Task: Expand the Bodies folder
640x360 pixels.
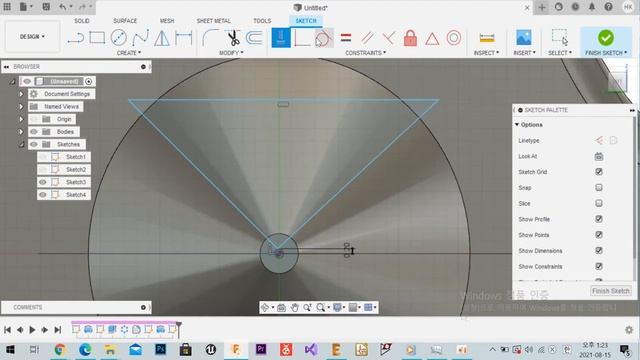Action: (21, 132)
